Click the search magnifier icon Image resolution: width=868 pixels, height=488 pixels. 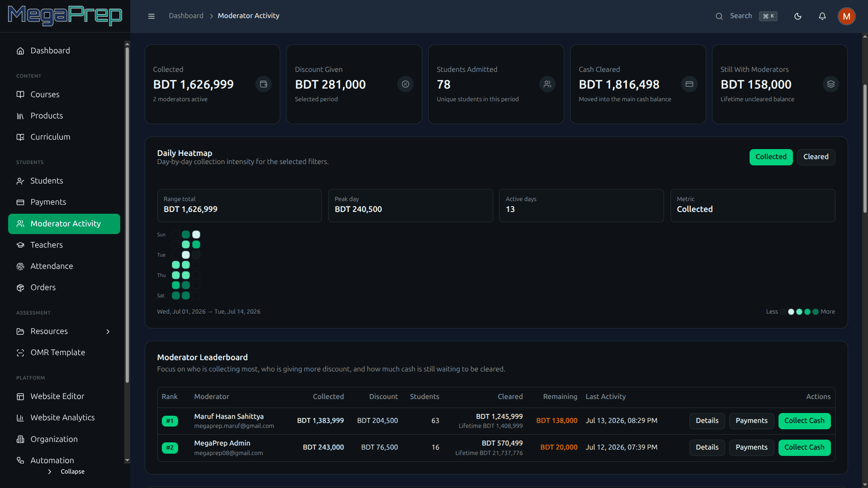pos(719,16)
